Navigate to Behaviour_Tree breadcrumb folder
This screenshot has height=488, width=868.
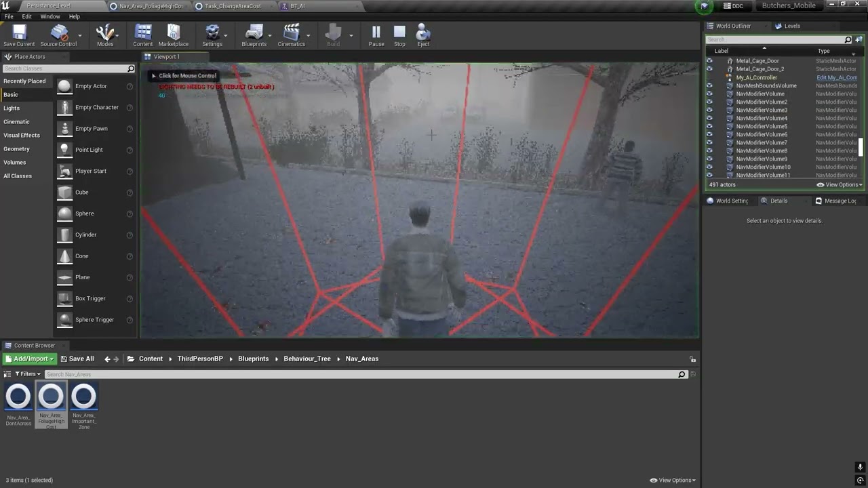coord(307,359)
